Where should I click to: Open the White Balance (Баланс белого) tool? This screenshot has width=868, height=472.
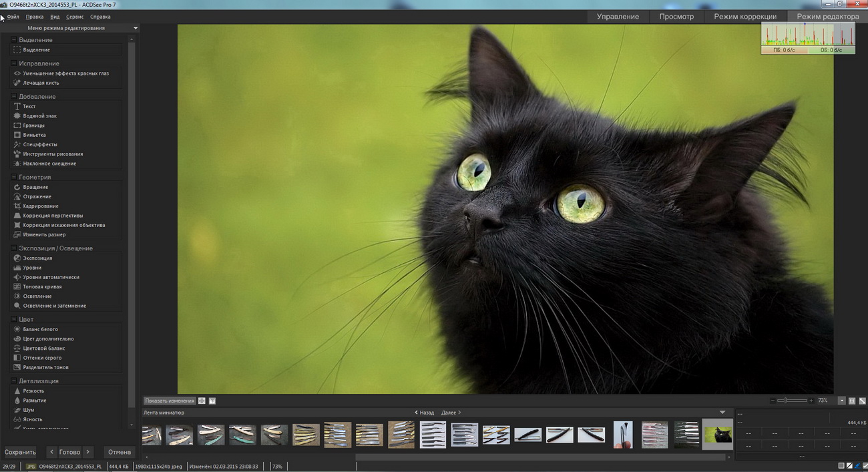coord(40,329)
